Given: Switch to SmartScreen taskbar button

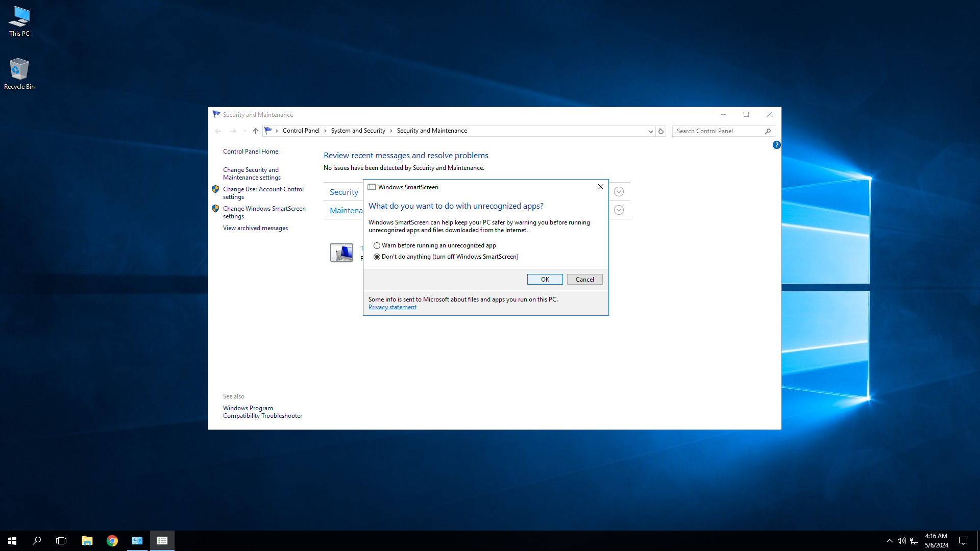Looking at the screenshot, I should (x=162, y=541).
